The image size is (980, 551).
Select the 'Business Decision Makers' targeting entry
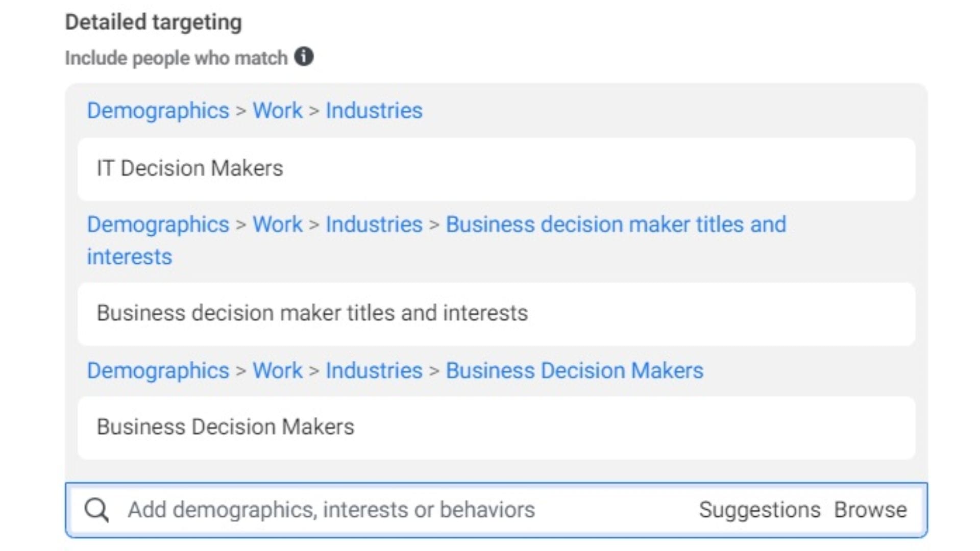[225, 427]
